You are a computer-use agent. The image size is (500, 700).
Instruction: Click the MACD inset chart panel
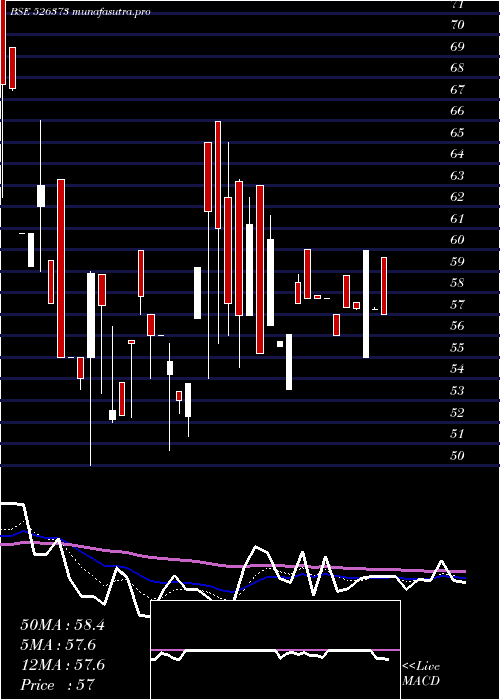(x=275, y=650)
